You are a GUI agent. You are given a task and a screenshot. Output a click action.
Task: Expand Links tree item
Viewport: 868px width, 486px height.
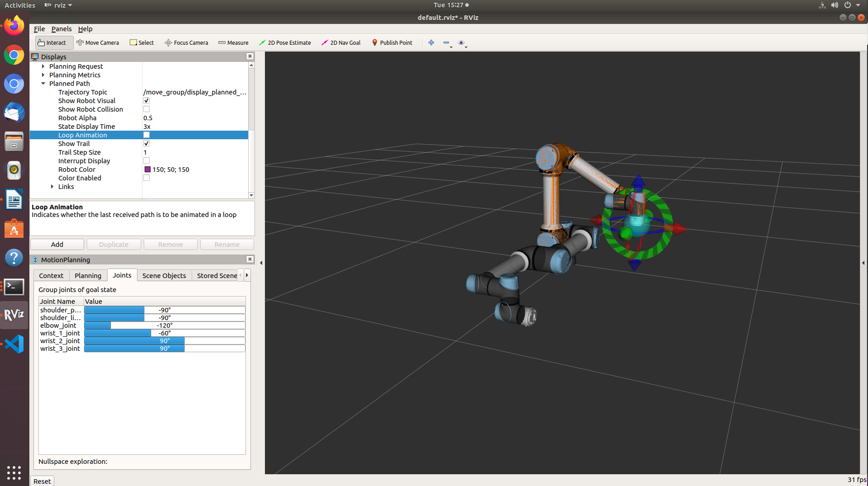52,187
